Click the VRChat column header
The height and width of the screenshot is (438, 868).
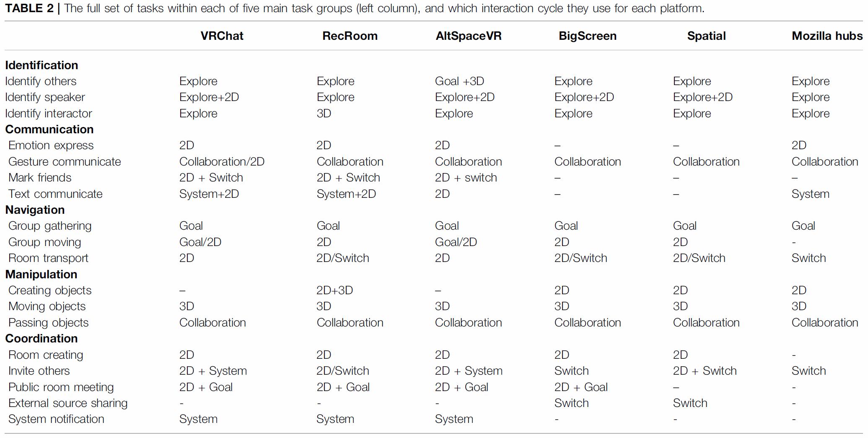pyautogui.click(x=222, y=36)
